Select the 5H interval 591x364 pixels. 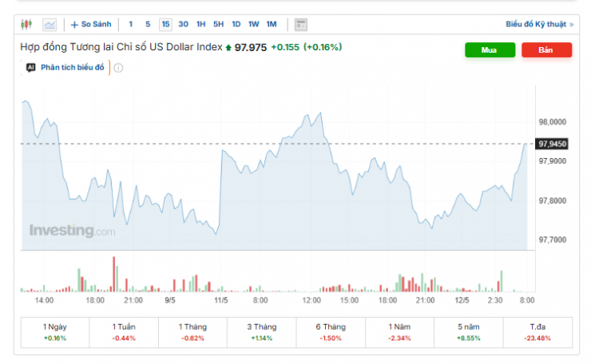(218, 25)
